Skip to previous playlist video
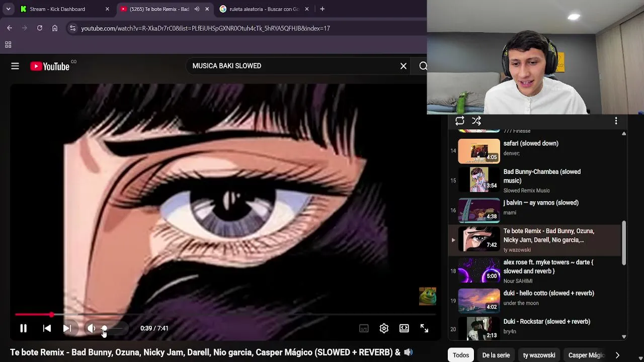The width and height of the screenshot is (644, 362). (x=47, y=328)
